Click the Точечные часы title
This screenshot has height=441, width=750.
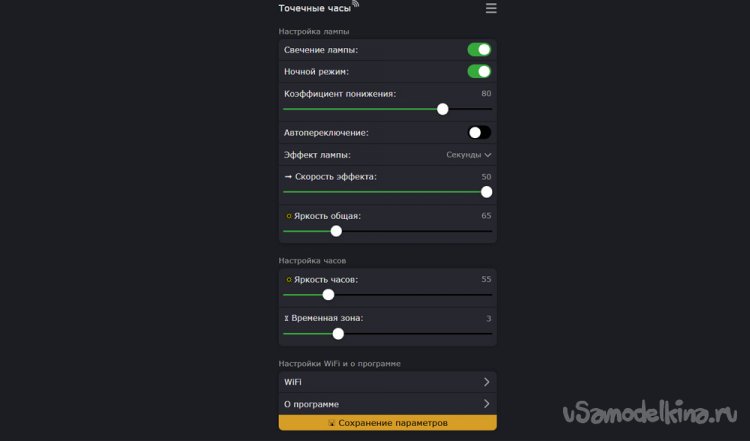pyautogui.click(x=313, y=8)
